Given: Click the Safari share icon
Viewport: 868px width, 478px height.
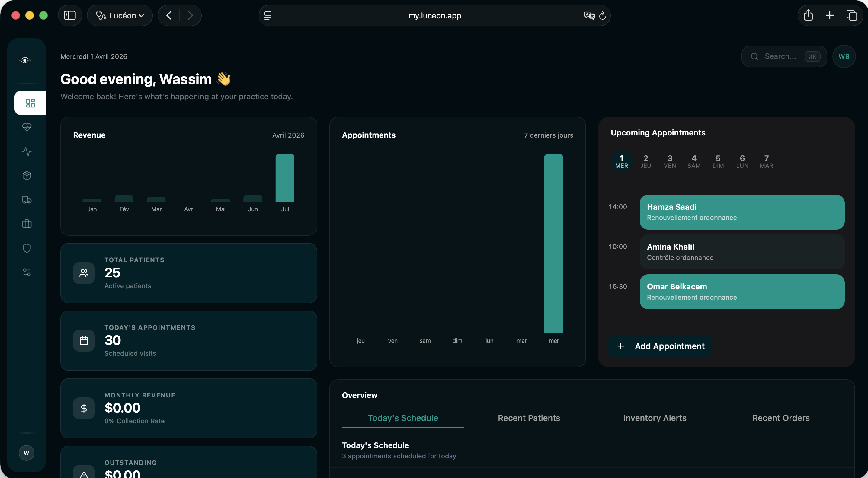Looking at the screenshot, I should (808, 15).
